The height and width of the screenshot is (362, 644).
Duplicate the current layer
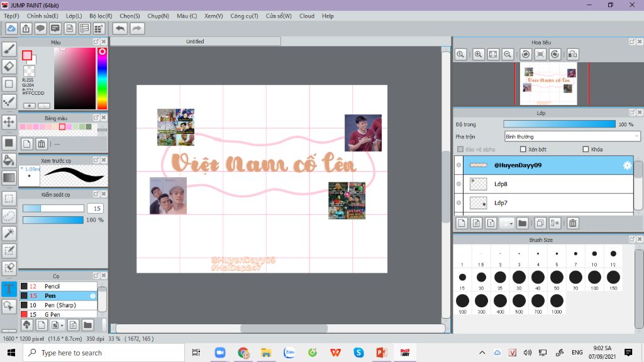point(540,223)
